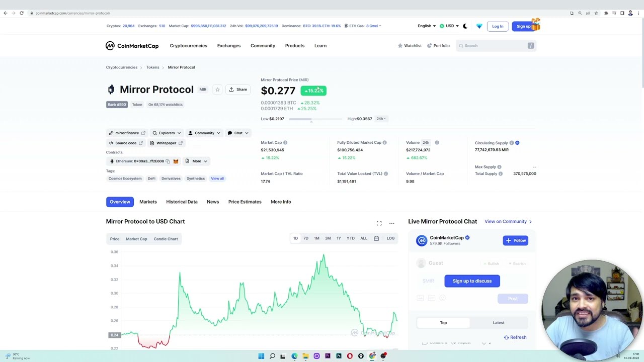Select the 1M chart range
This screenshot has width=644, height=362.
coord(316,238)
